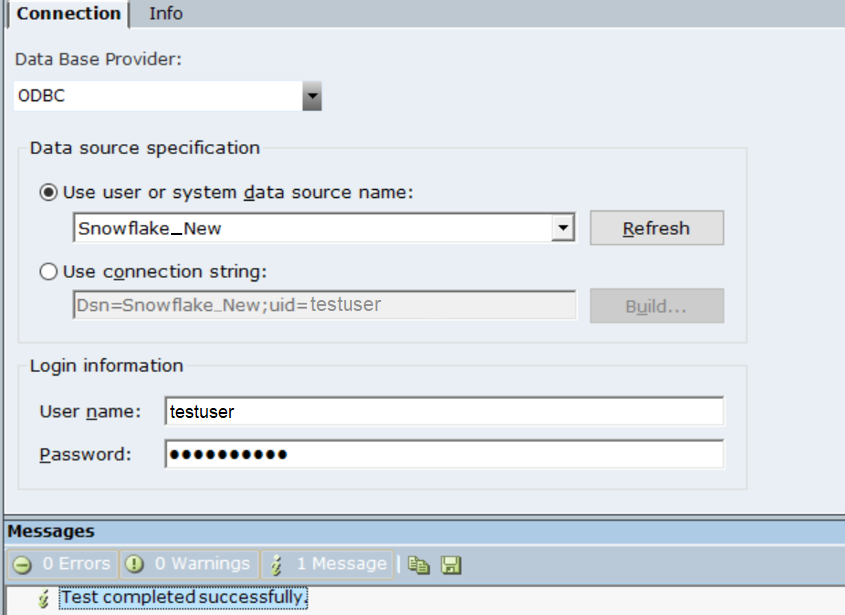Toggle the 1 Message filter
The image size is (845, 615).
[x=328, y=564]
